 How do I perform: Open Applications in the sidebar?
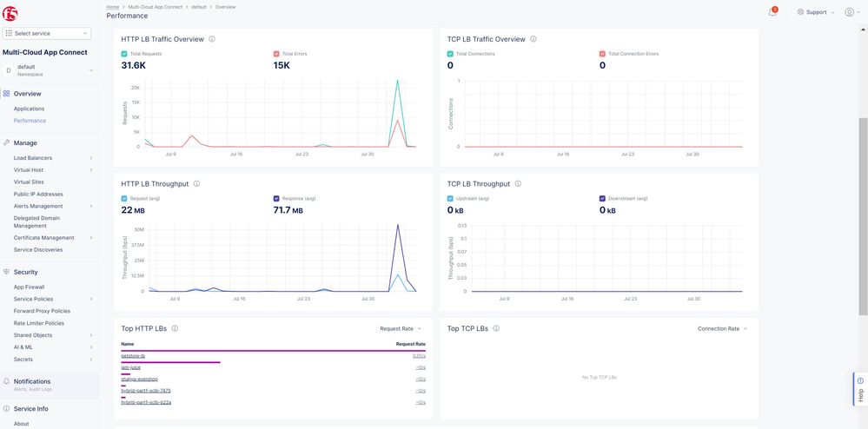tap(29, 109)
